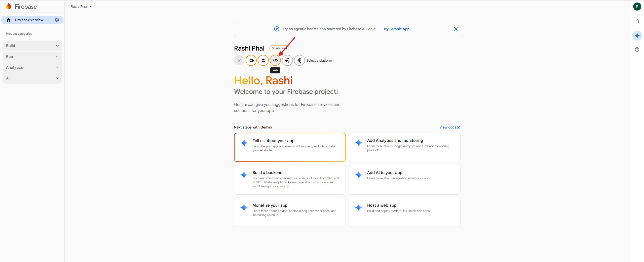Open the Rashi Phal project dropdown

pyautogui.click(x=81, y=7)
